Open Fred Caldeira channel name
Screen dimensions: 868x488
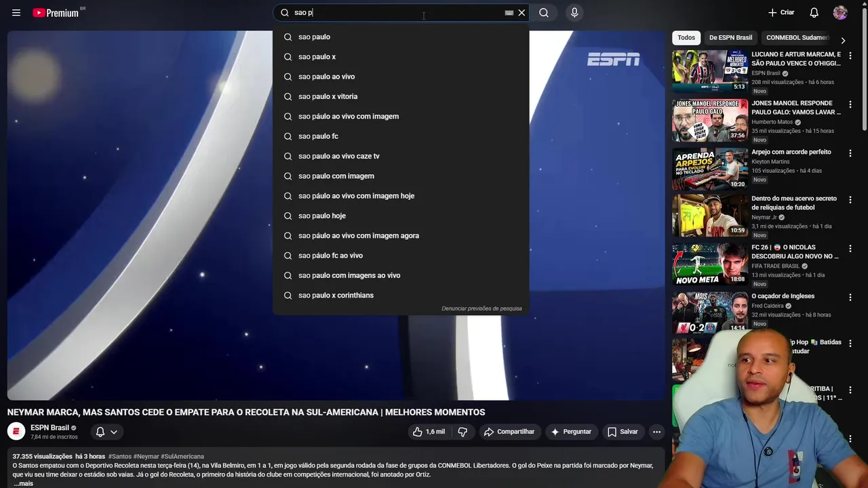coord(768,306)
